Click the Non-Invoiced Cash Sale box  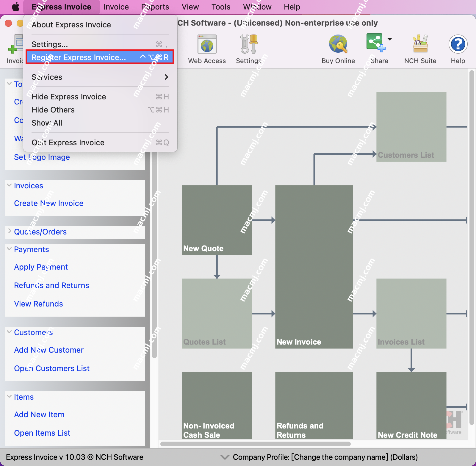217,405
